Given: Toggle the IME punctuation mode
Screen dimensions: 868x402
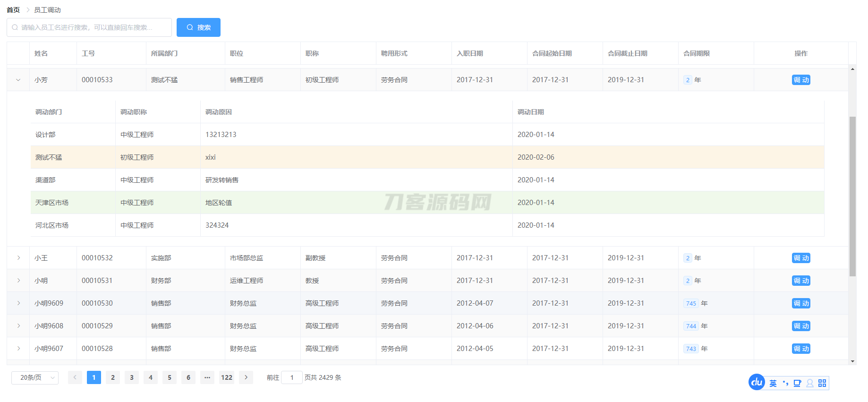Looking at the screenshot, I should coord(785,383).
